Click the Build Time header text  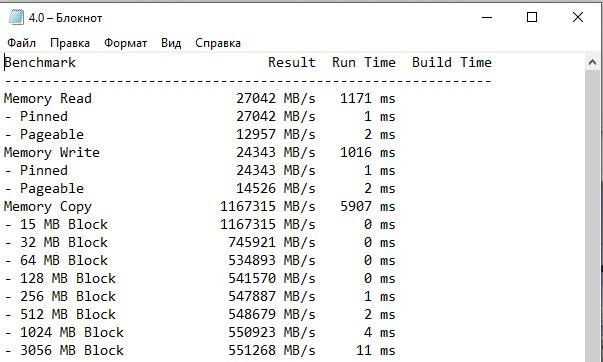coord(452,62)
